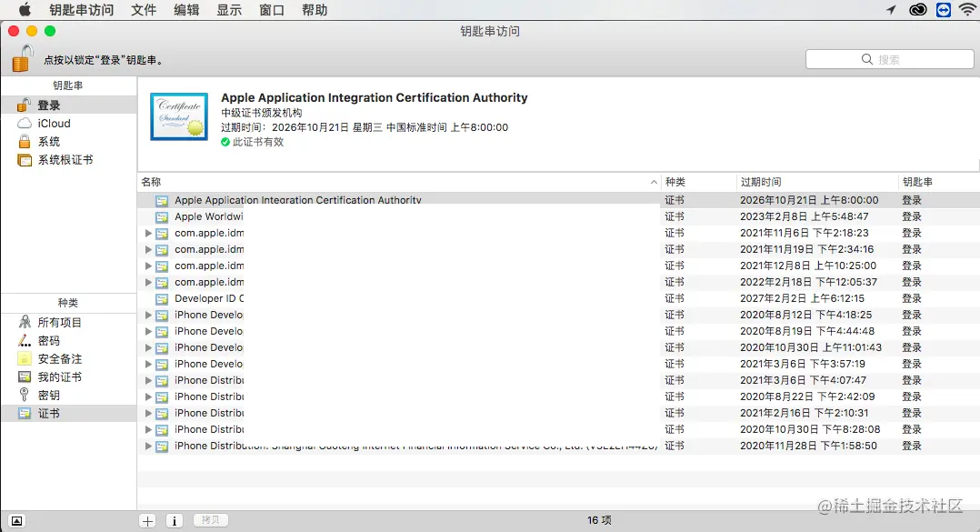Click the date 2020年10月30日 下午8:28:08
The image size is (980, 532).
tap(810, 429)
